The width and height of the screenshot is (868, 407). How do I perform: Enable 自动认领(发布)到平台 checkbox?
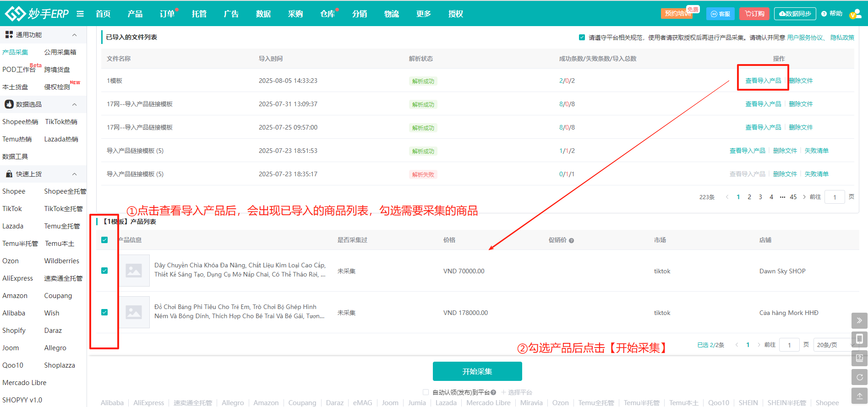[426, 392]
